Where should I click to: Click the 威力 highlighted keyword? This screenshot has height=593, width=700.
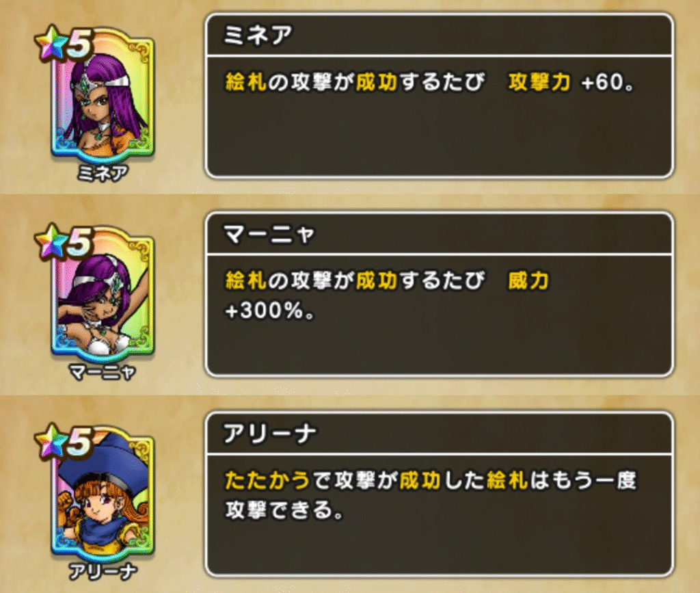pyautogui.click(x=528, y=281)
